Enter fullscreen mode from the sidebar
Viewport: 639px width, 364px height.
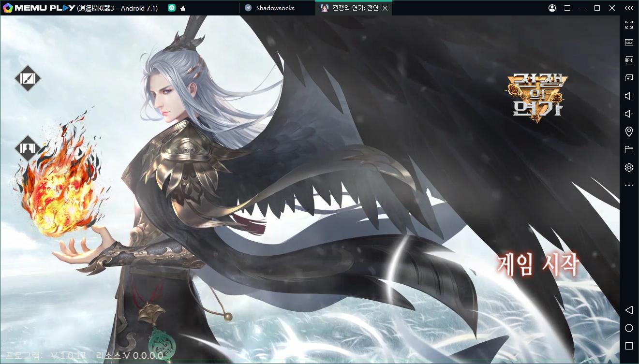(629, 25)
